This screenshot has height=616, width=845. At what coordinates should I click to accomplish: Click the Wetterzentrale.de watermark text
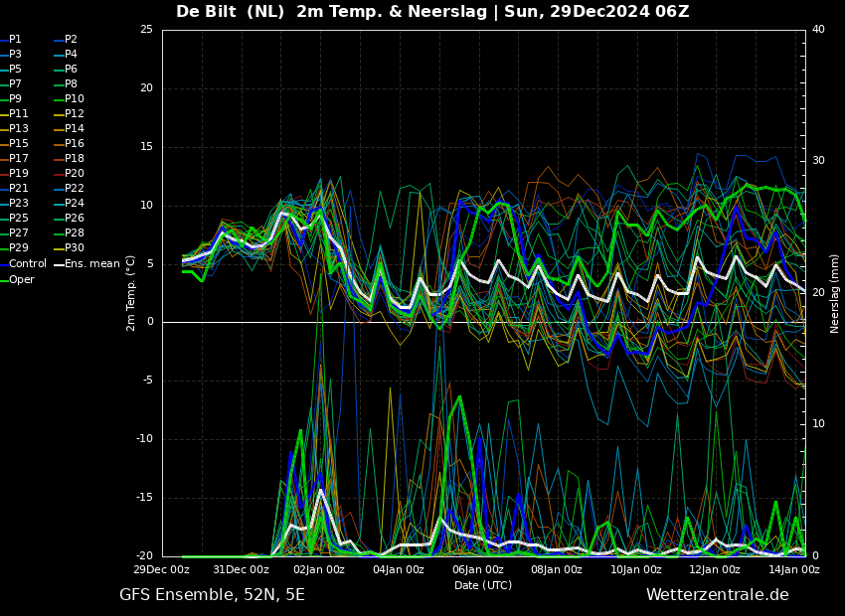pyautogui.click(x=717, y=595)
